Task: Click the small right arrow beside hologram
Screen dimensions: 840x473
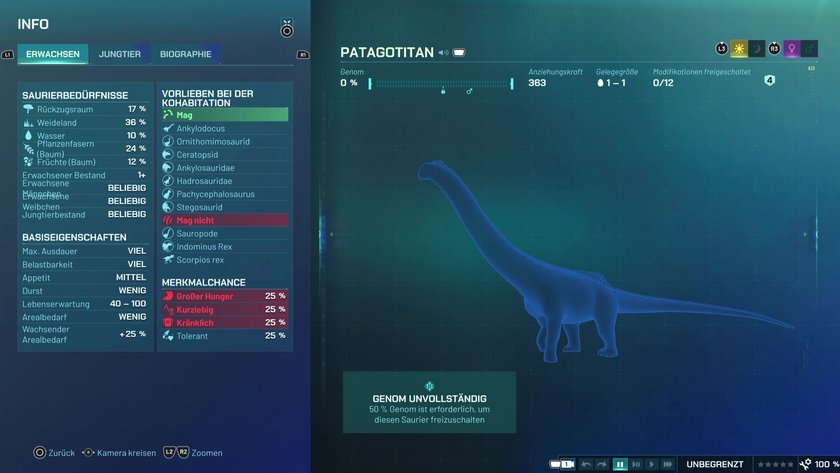Action: pyautogui.click(x=805, y=234)
